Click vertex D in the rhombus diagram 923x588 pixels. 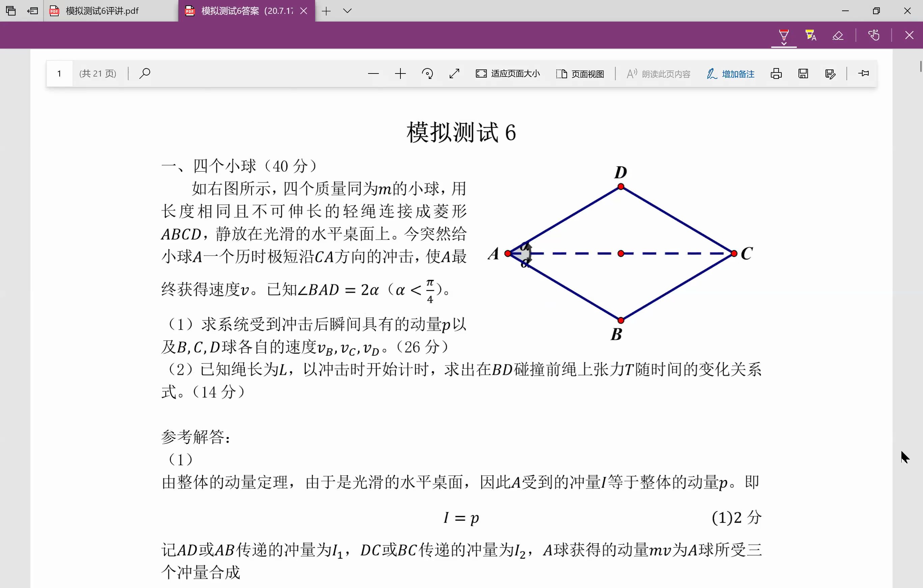[621, 187]
